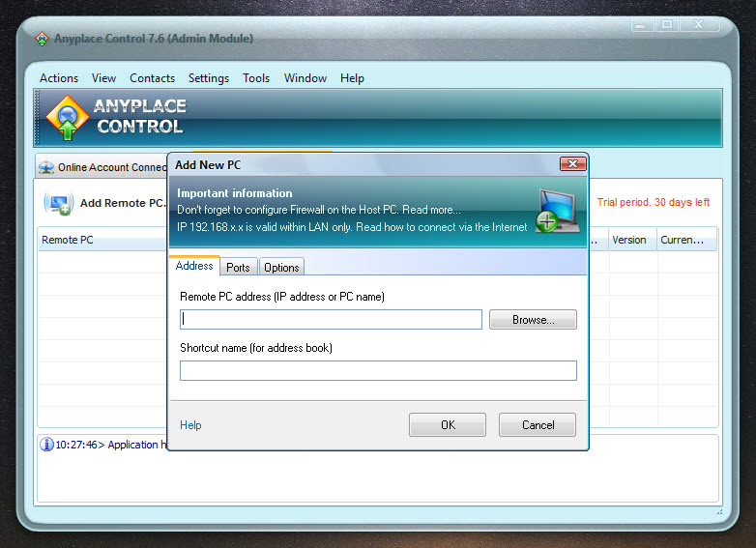Click the Browse... button
This screenshot has width=756, height=548.
533,320
